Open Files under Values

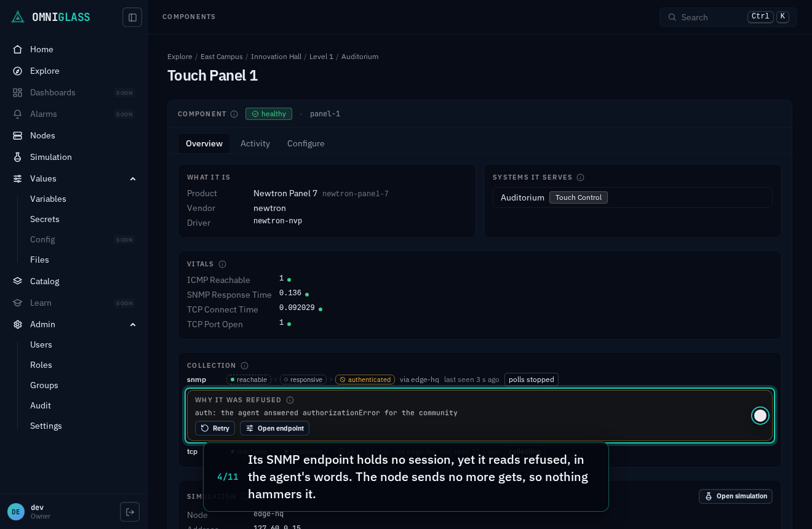coord(39,260)
